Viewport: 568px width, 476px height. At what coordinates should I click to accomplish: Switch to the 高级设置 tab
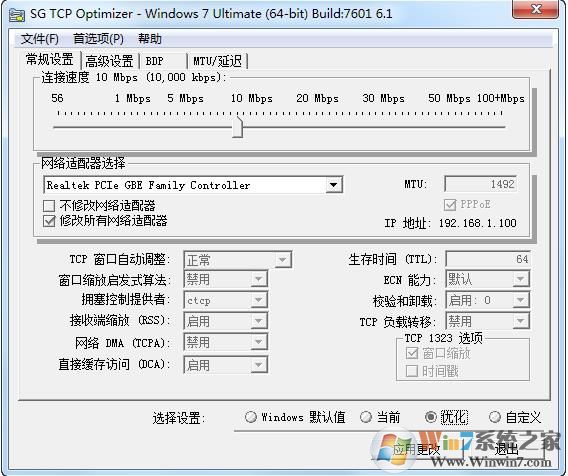(109, 61)
